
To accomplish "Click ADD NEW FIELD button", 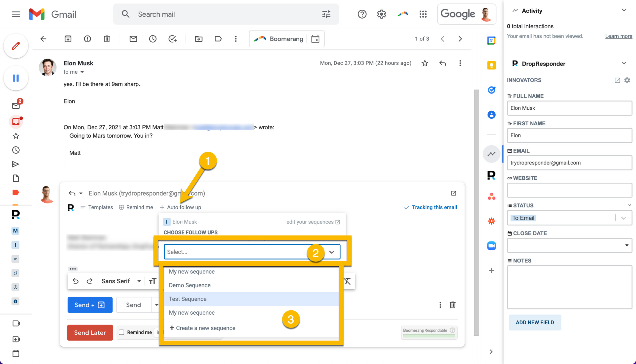I will point(535,322).
